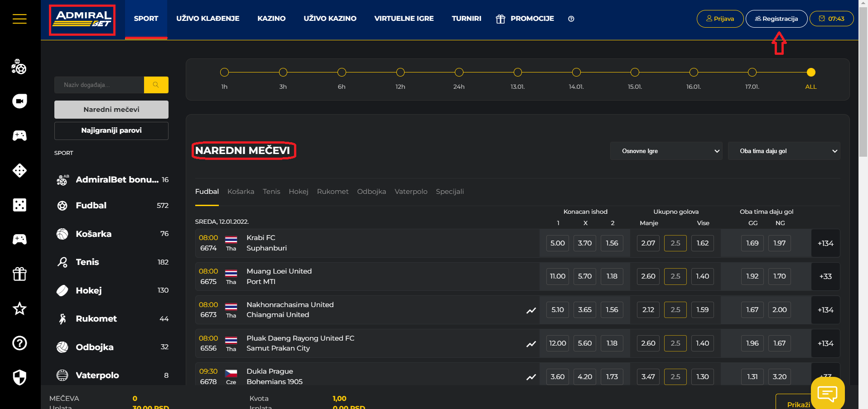Show statistics for Dukla Prague match
Screen dimensions: 868x409
[531, 377]
